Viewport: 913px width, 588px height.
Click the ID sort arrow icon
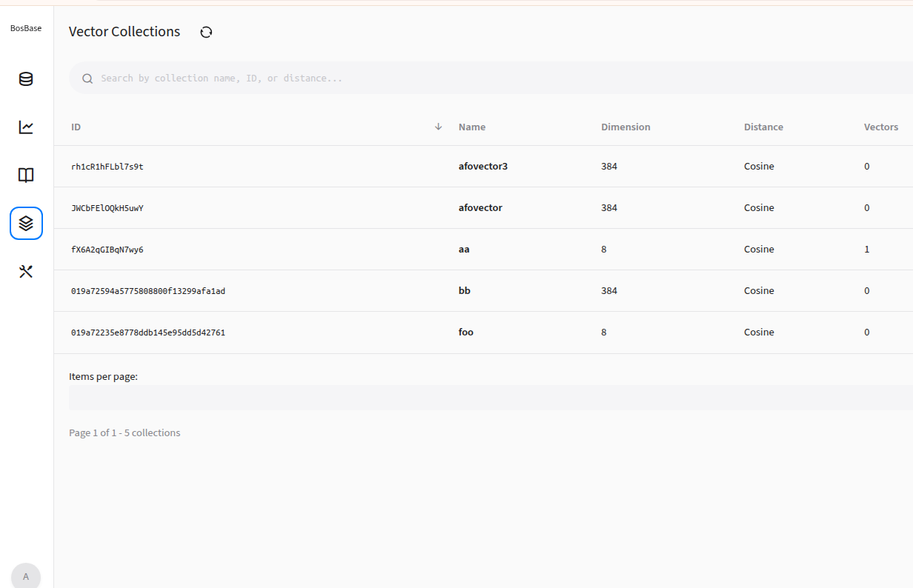click(x=438, y=127)
